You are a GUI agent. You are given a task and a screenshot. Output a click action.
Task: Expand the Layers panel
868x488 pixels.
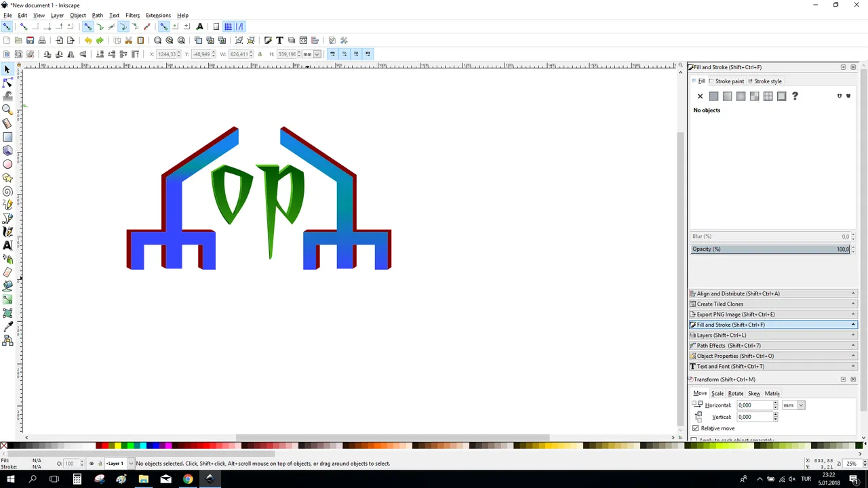[773, 335]
